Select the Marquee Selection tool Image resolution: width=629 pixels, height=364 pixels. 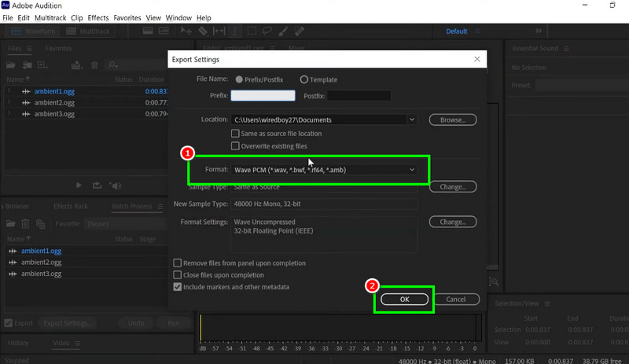(x=252, y=31)
